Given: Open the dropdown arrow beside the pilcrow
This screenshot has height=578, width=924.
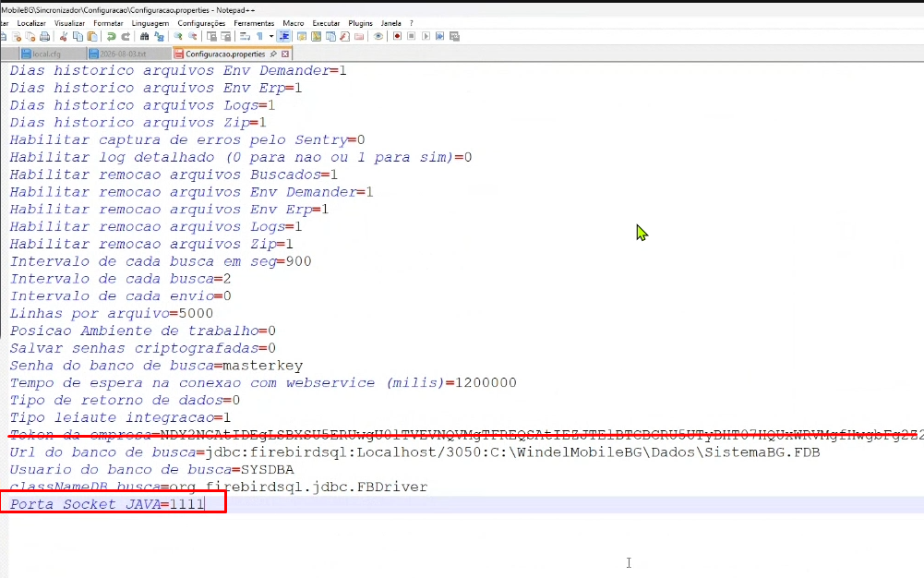Looking at the screenshot, I should pyautogui.click(x=271, y=37).
